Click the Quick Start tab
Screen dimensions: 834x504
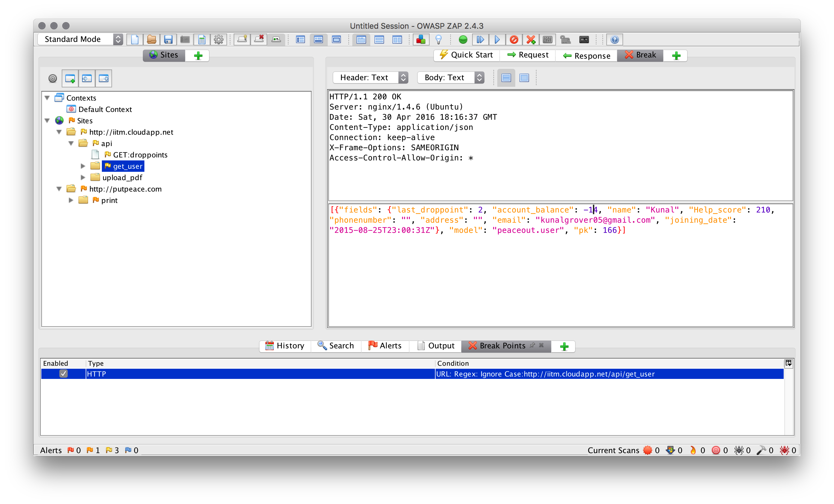click(x=466, y=55)
